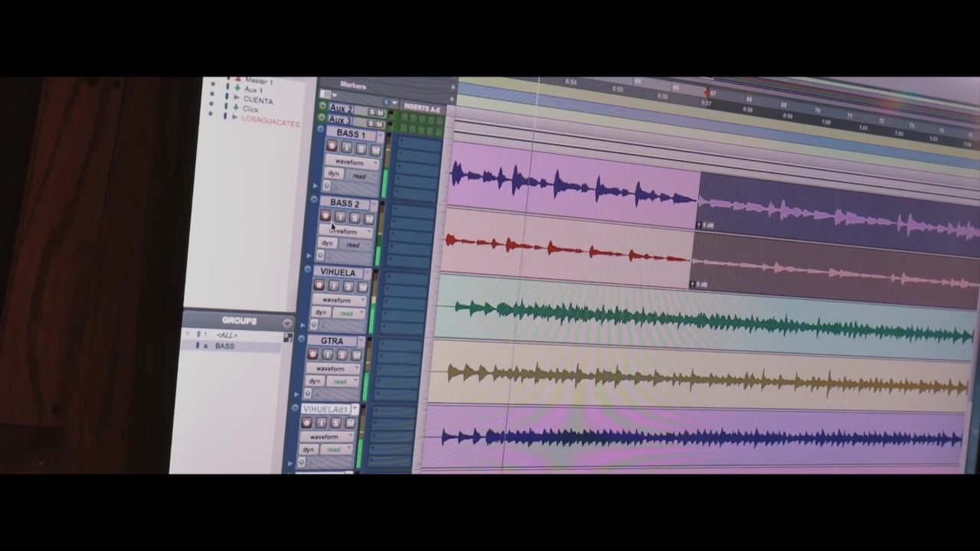Click the dyn button on GTRA
Image resolution: width=980 pixels, height=551 pixels.
pos(315,380)
